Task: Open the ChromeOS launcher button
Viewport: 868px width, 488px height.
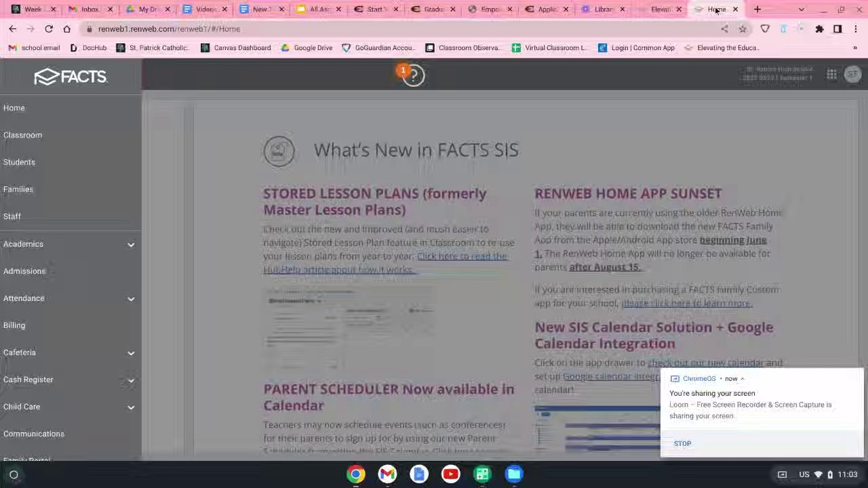Action: click(14, 474)
